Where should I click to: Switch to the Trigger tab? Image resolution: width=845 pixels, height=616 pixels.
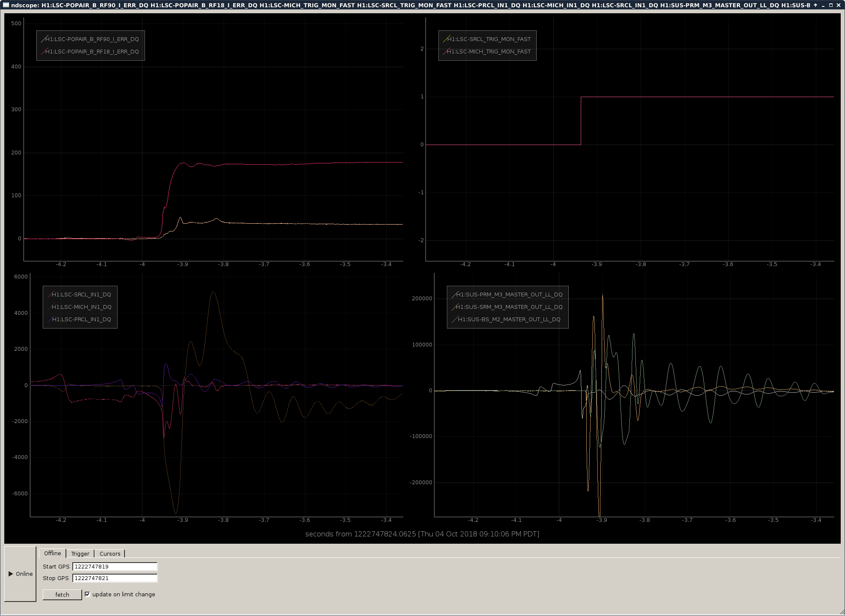[80, 554]
